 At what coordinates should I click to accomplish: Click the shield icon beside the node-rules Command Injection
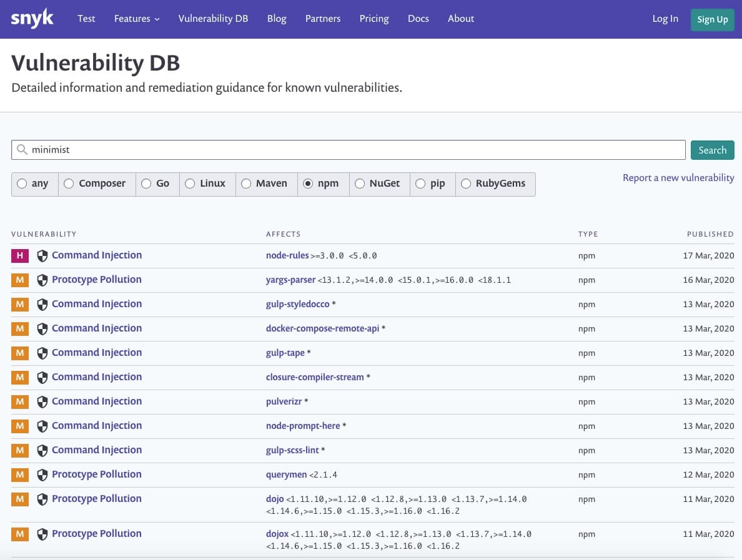pyautogui.click(x=42, y=255)
